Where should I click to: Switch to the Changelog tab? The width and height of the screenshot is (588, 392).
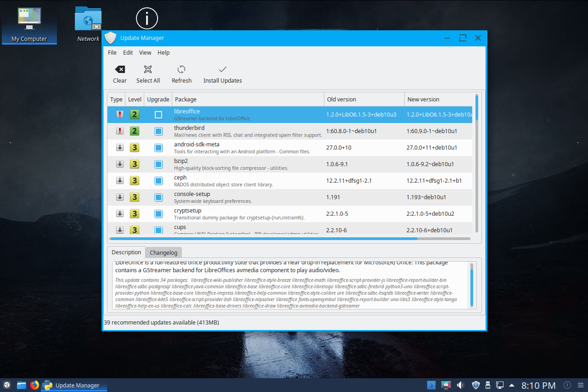[x=164, y=252]
